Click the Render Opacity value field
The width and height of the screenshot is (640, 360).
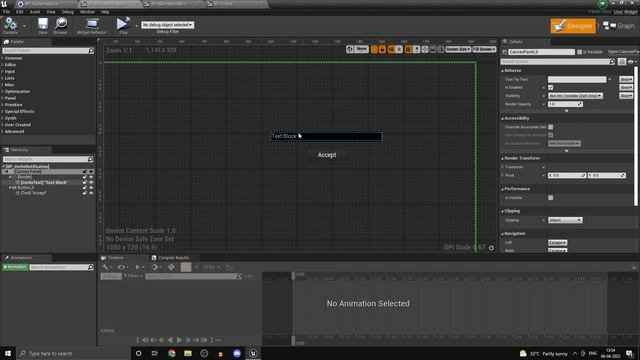[565, 104]
